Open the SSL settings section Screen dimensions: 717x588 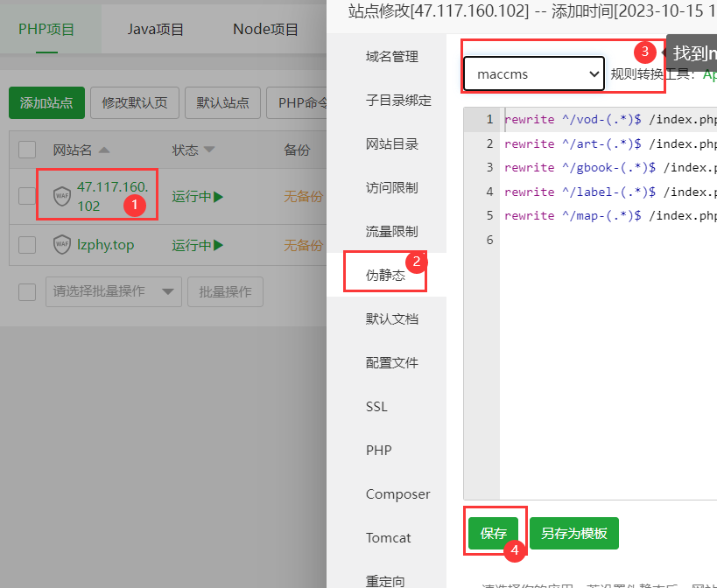pos(376,406)
